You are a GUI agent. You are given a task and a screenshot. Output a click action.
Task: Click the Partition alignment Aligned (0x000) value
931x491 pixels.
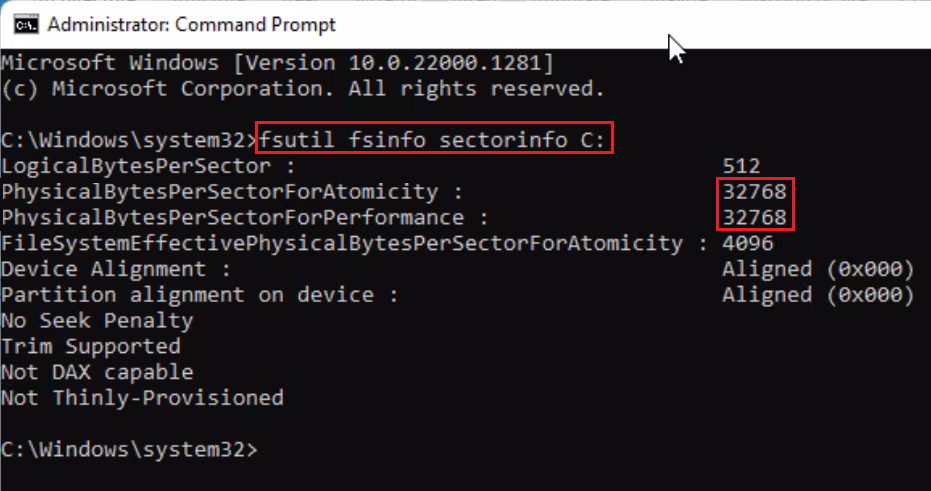point(818,295)
